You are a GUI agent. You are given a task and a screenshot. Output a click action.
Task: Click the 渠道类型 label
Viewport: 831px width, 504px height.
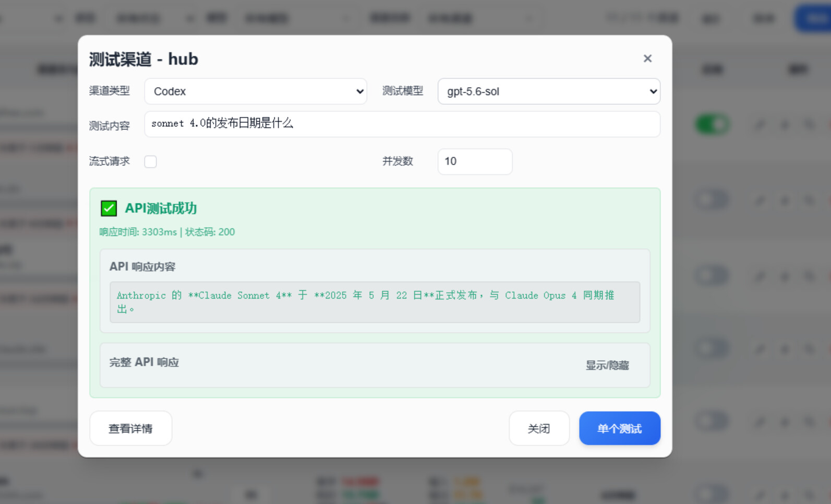pos(109,91)
